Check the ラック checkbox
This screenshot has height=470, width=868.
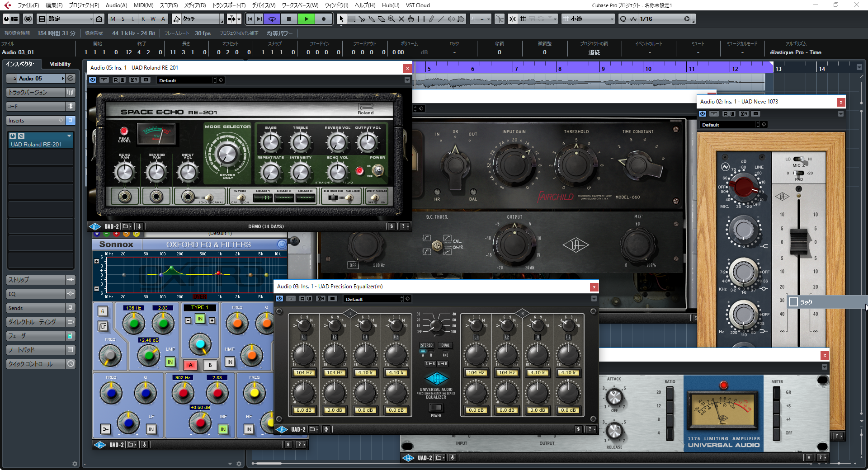tap(793, 302)
